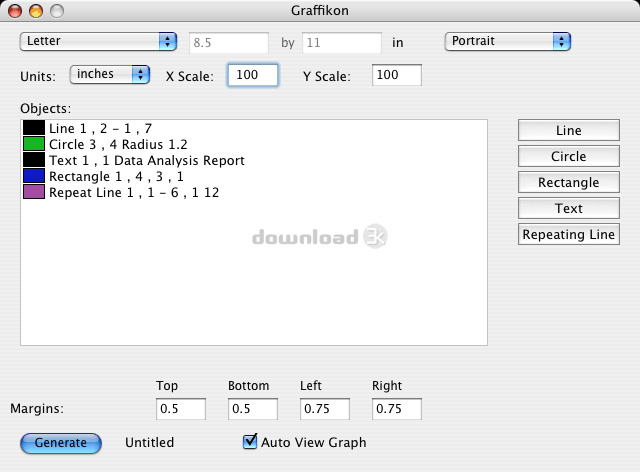Image resolution: width=640 pixels, height=472 pixels.
Task: Click the black Text object color swatch
Action: click(34, 160)
